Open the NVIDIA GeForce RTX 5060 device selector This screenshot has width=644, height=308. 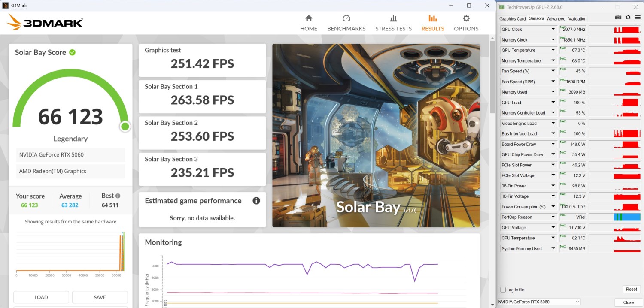(x=539, y=302)
